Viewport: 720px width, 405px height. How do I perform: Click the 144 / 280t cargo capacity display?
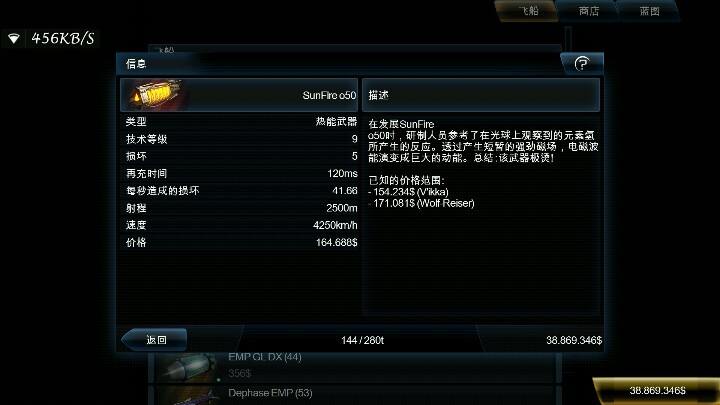pyautogui.click(x=362, y=340)
